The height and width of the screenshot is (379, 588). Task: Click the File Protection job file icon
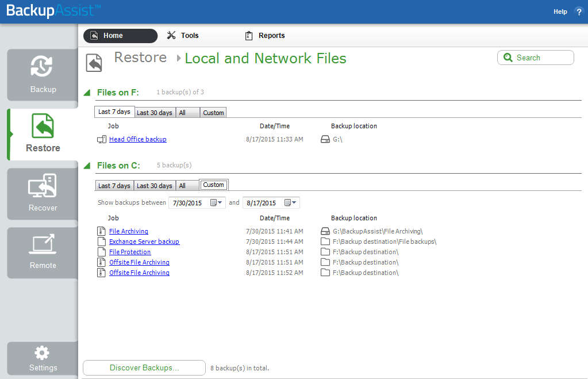101,252
